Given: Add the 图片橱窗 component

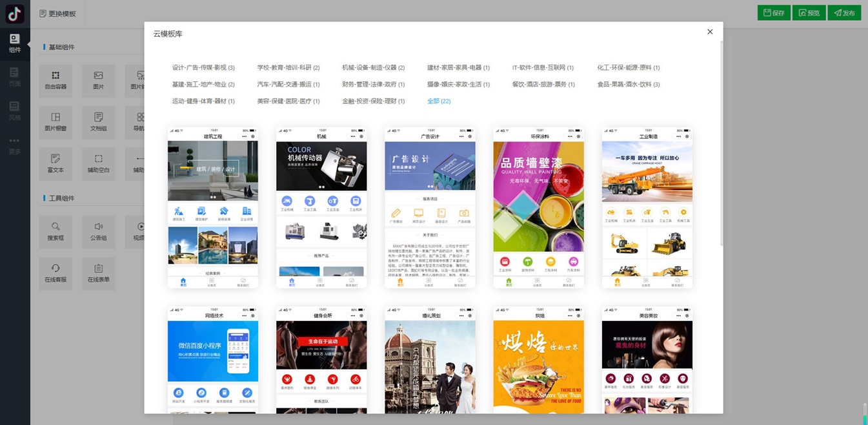Looking at the screenshot, I should point(56,122).
